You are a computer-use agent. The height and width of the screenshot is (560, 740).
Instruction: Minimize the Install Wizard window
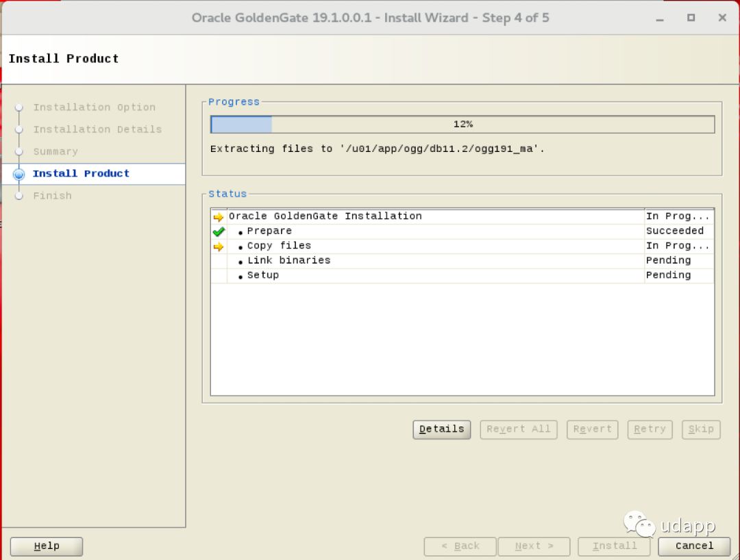click(x=660, y=18)
